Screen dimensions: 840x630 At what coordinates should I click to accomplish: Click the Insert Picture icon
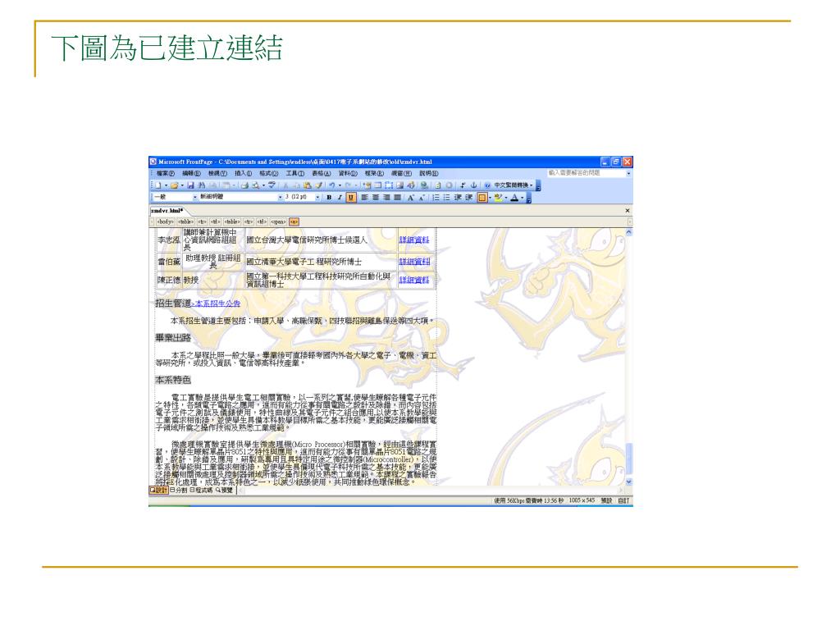(x=399, y=185)
